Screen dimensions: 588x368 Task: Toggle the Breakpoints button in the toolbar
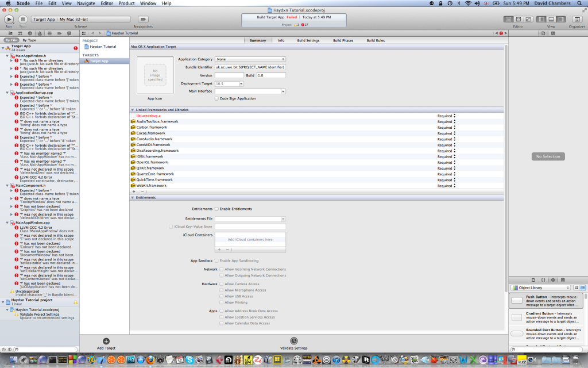pos(143,19)
